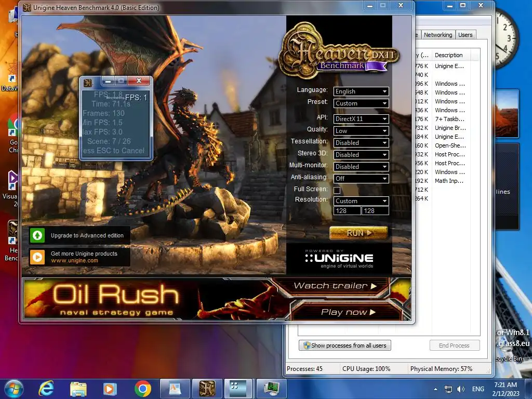Select the Math Inp... process row
532x399 pixels.
click(449, 181)
